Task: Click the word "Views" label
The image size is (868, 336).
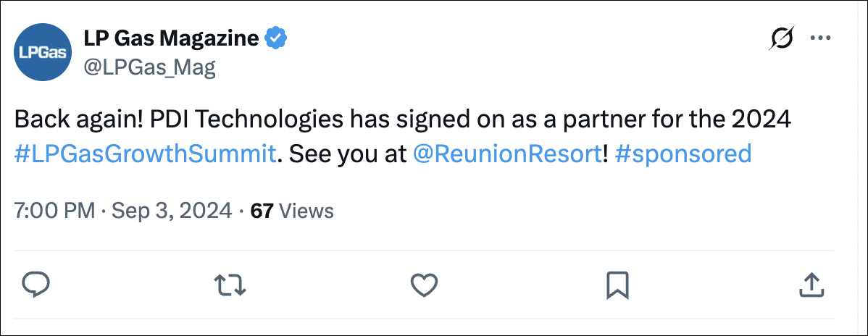Action: 306,211
